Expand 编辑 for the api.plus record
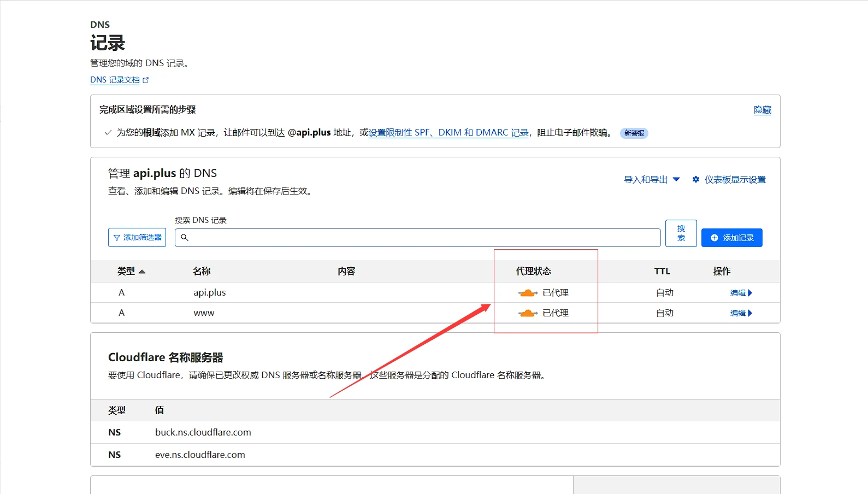This screenshot has width=868, height=494. pos(741,293)
